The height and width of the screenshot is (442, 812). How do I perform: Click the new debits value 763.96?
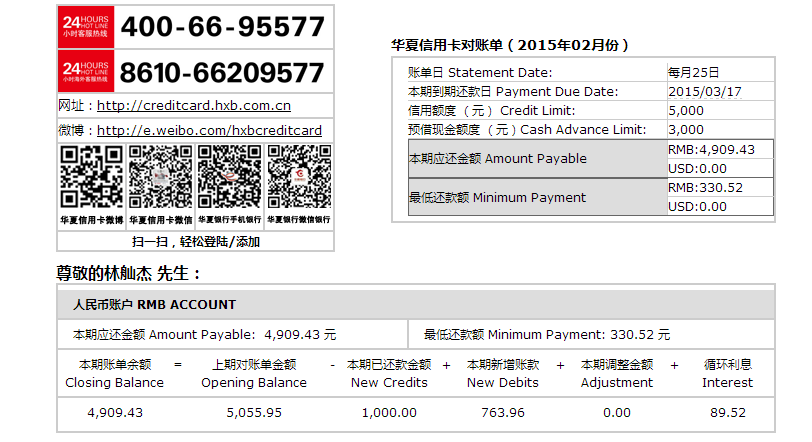point(503,412)
